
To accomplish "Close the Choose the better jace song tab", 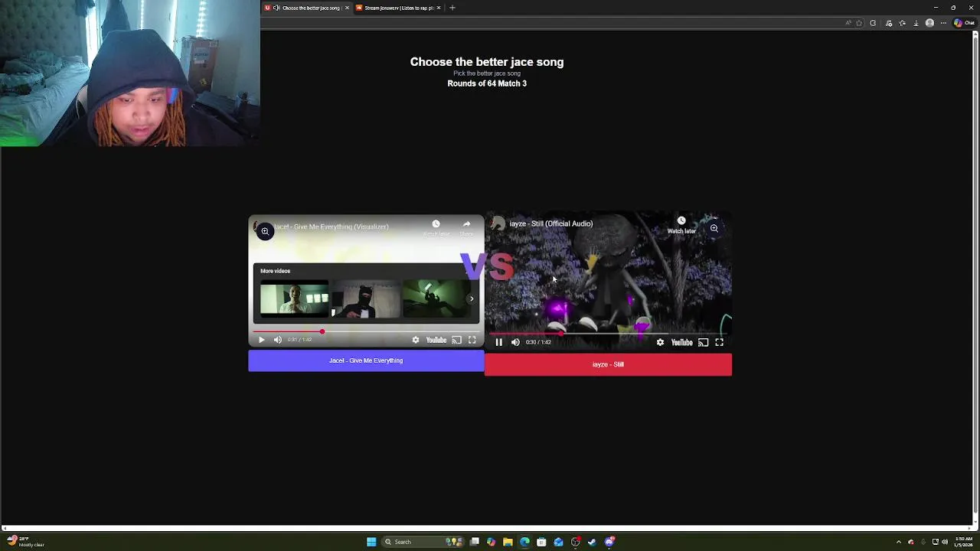I will coord(347,8).
